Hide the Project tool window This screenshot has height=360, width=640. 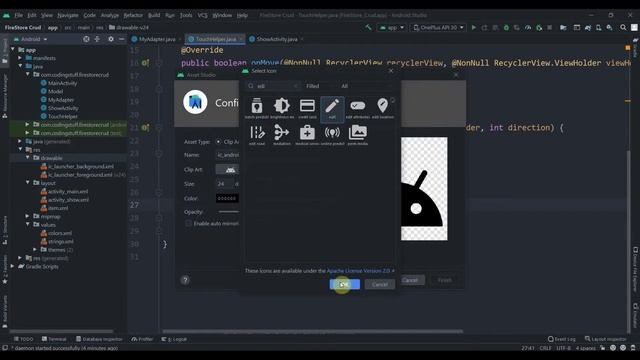(122, 39)
